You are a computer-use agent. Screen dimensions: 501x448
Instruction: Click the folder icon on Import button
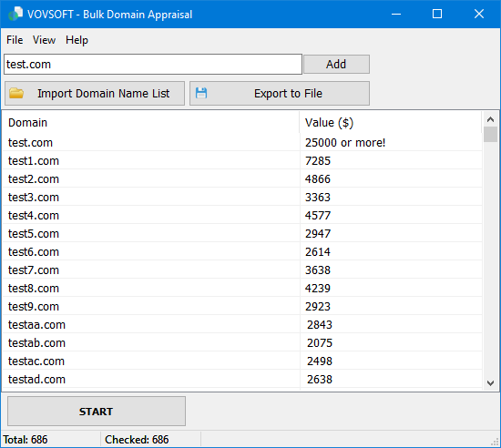point(16,93)
